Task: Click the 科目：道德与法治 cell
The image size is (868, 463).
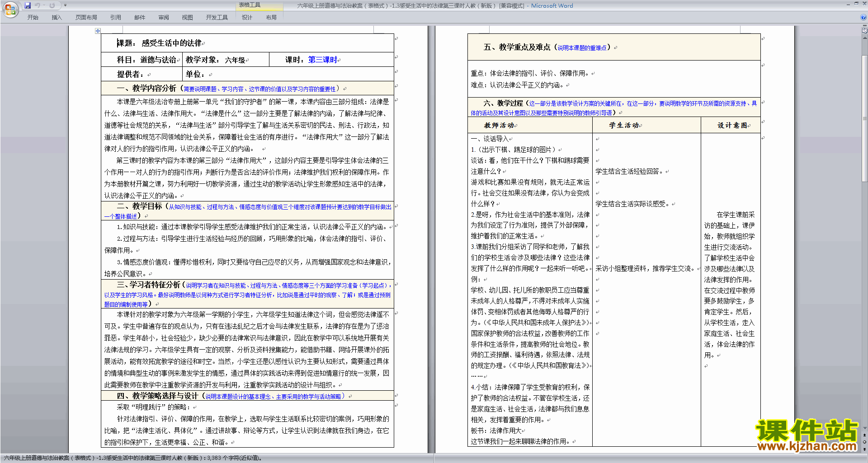Action: 142,60
